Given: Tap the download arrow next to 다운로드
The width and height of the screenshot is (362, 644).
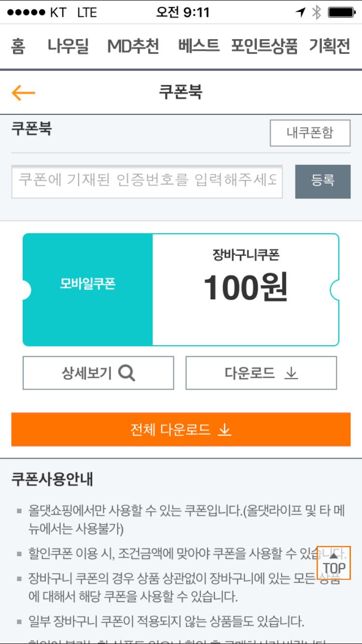Looking at the screenshot, I should (291, 373).
